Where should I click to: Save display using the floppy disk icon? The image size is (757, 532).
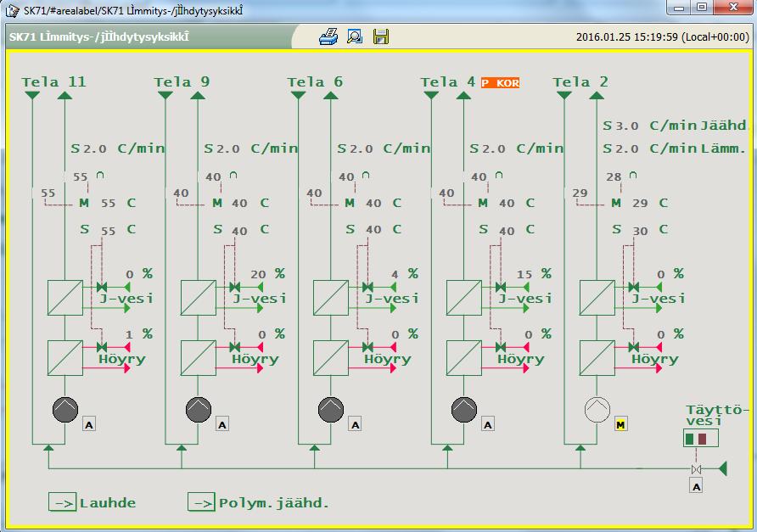point(381,36)
